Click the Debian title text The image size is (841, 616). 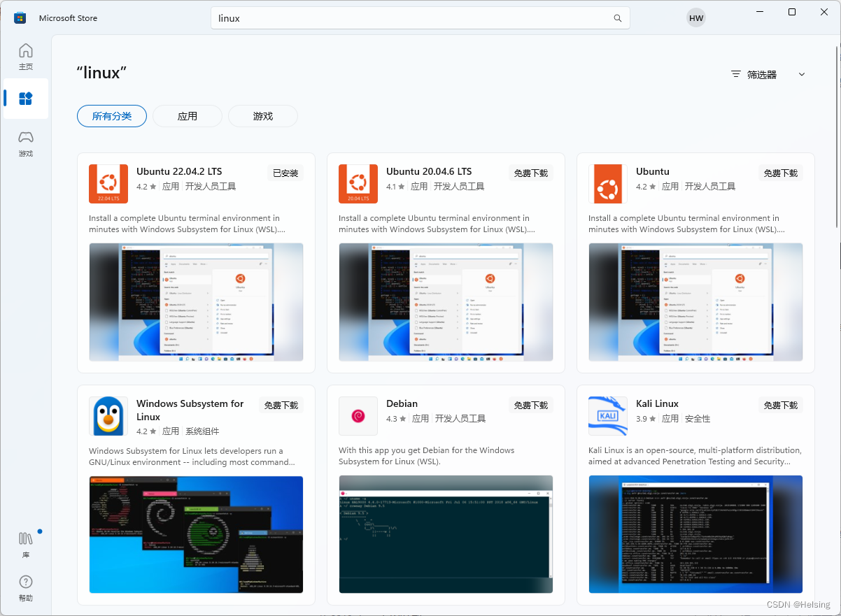click(402, 403)
